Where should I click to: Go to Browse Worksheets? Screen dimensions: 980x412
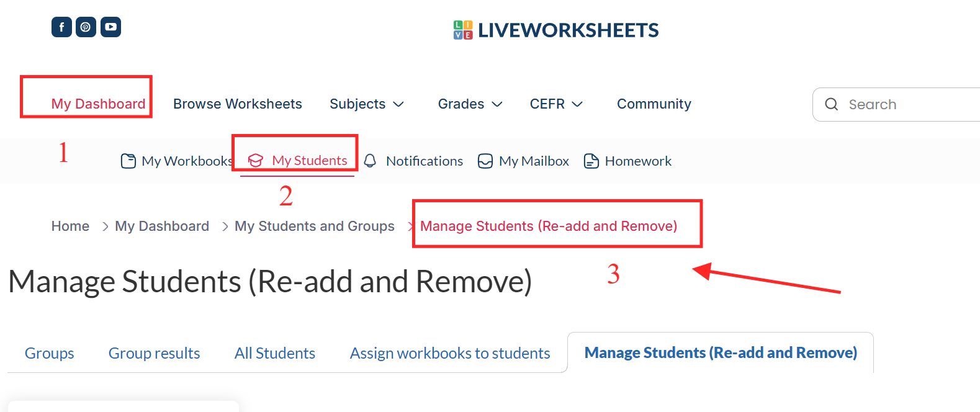point(237,104)
